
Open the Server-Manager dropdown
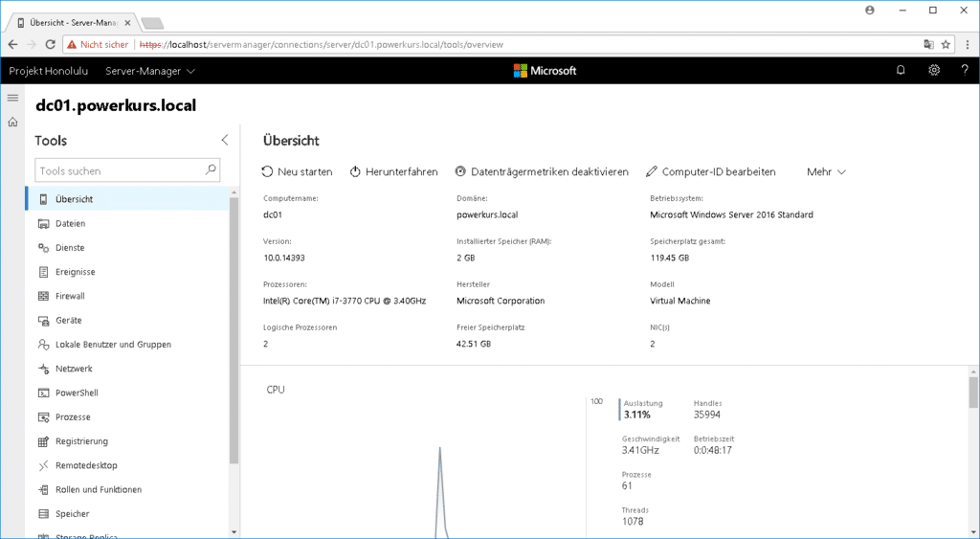click(x=150, y=71)
